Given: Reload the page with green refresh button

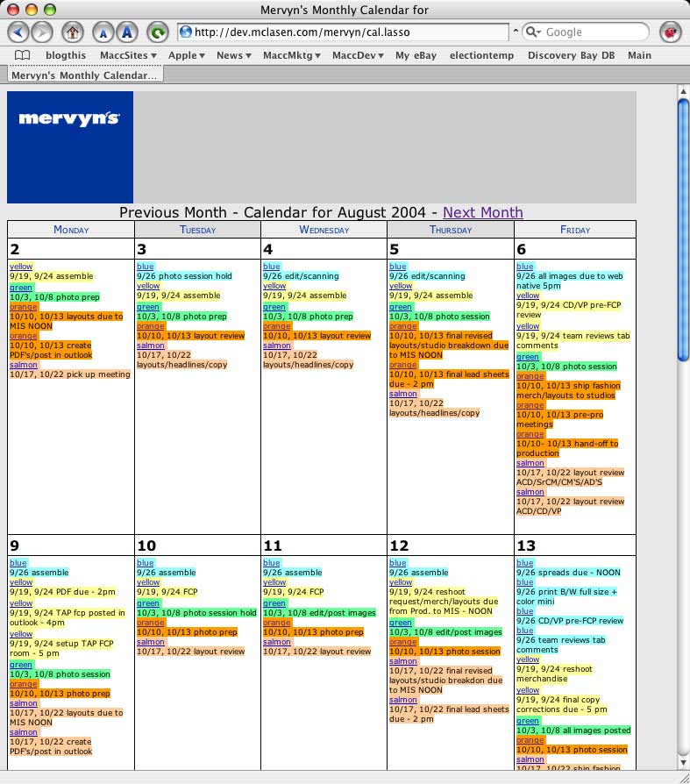Looking at the screenshot, I should click(158, 32).
